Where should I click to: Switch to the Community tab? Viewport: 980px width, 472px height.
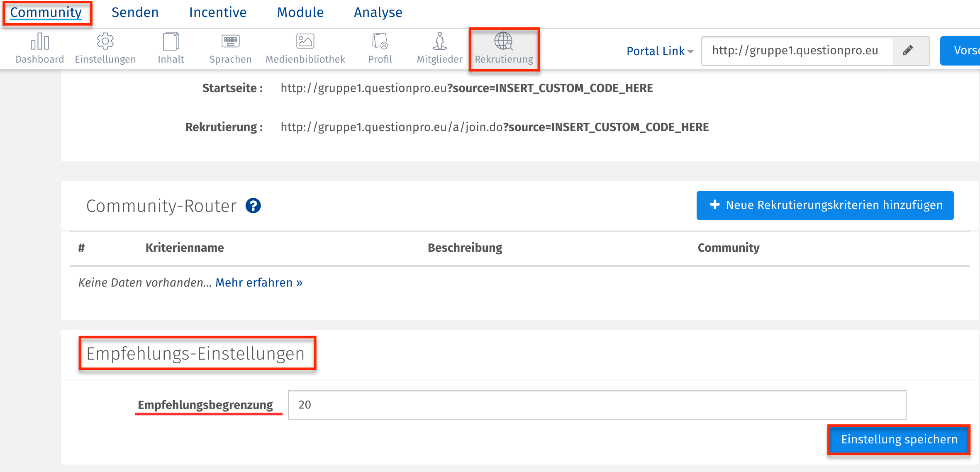point(46,12)
